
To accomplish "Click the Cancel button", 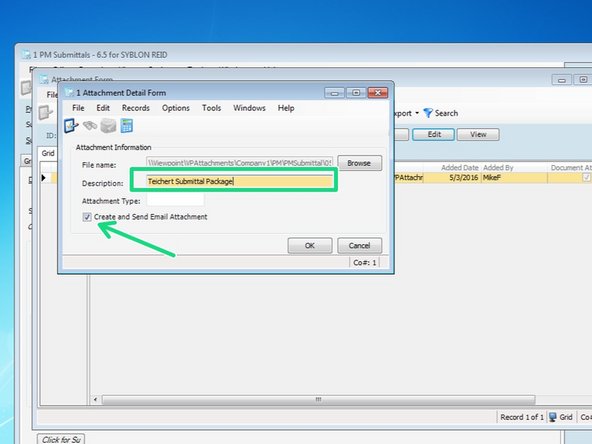I will point(359,245).
